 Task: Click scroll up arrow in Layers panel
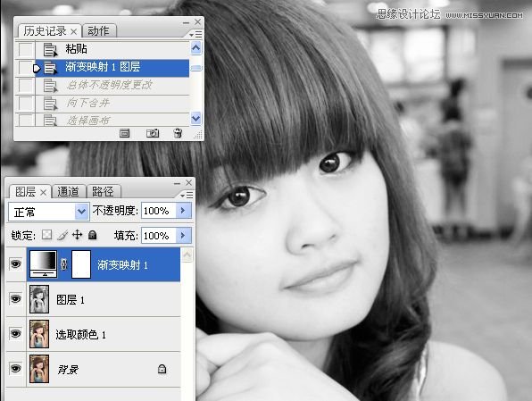[x=187, y=255]
